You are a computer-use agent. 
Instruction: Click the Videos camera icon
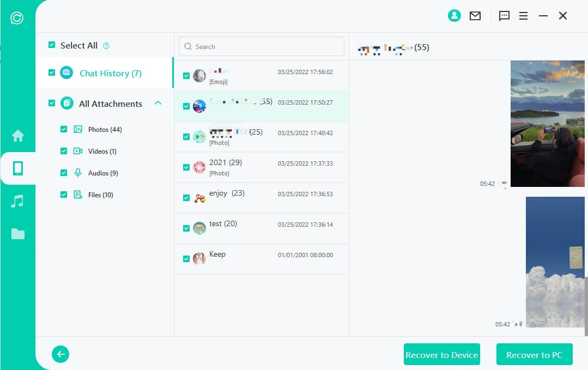click(77, 151)
